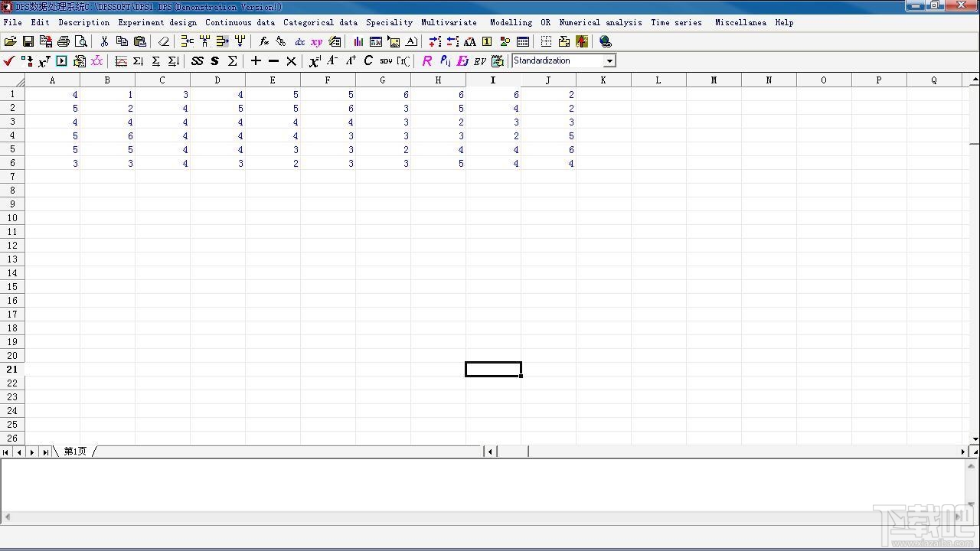This screenshot has width=980, height=551.
Task: Cut selection with the scissors icon
Action: tap(104, 41)
